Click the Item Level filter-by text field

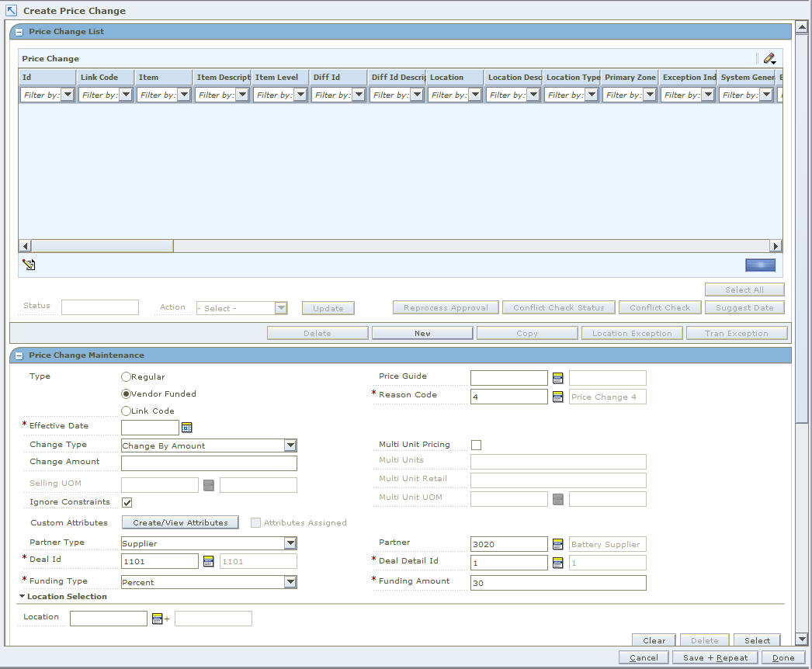(x=274, y=95)
